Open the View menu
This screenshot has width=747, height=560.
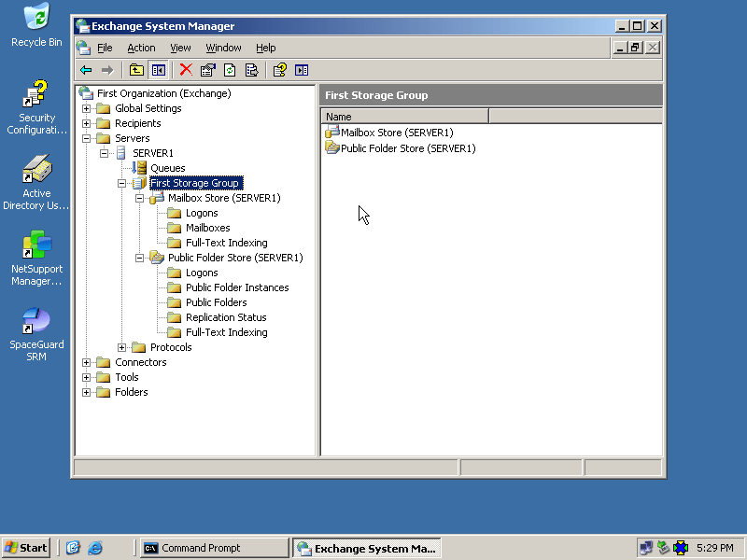(x=181, y=48)
